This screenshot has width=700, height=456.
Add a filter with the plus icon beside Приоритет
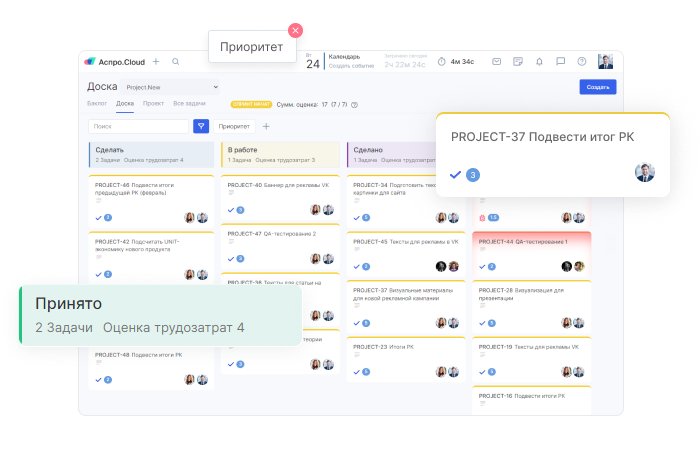tap(266, 126)
